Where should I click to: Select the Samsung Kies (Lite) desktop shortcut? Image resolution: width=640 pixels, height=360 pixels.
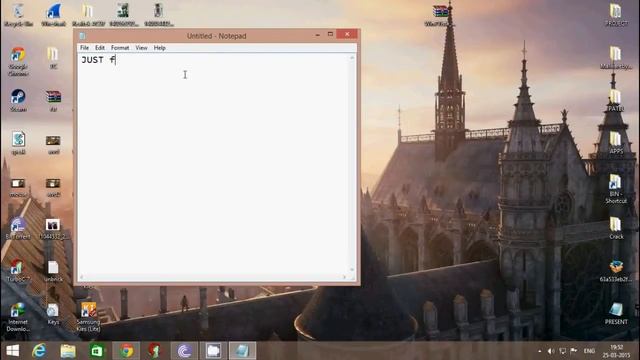click(88, 317)
